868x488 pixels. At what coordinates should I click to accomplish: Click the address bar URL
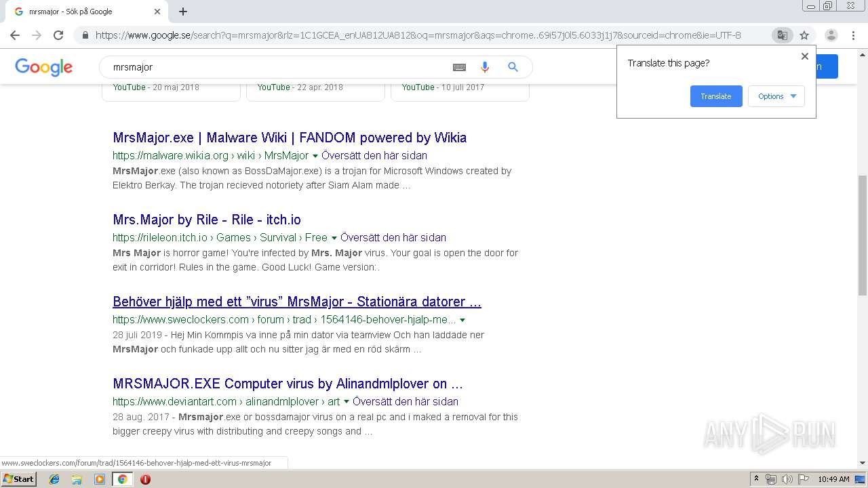pos(418,35)
